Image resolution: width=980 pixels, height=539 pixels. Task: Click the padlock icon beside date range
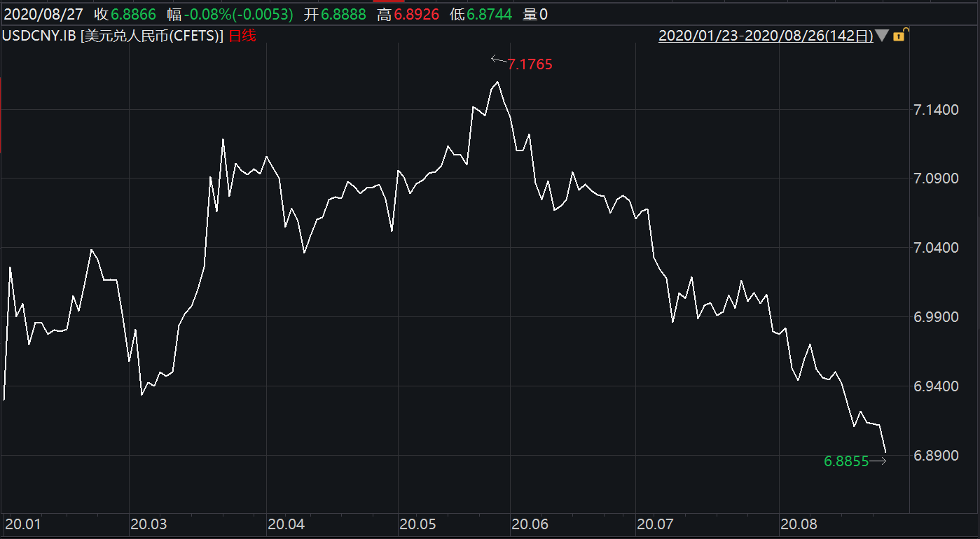pos(900,35)
